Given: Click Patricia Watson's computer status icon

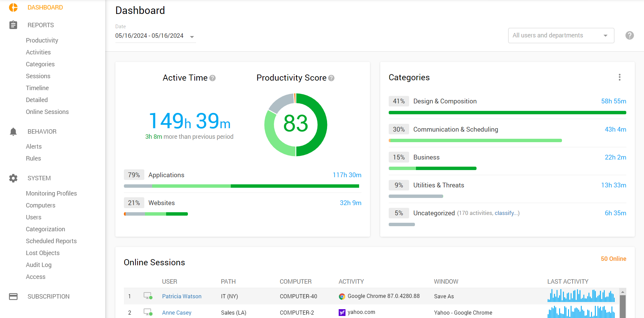Looking at the screenshot, I should [148, 296].
